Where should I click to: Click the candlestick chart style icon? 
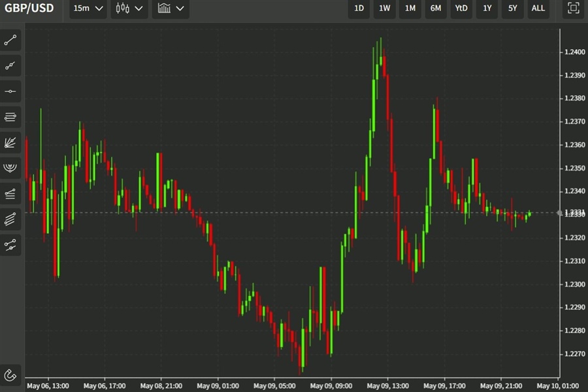coord(123,8)
